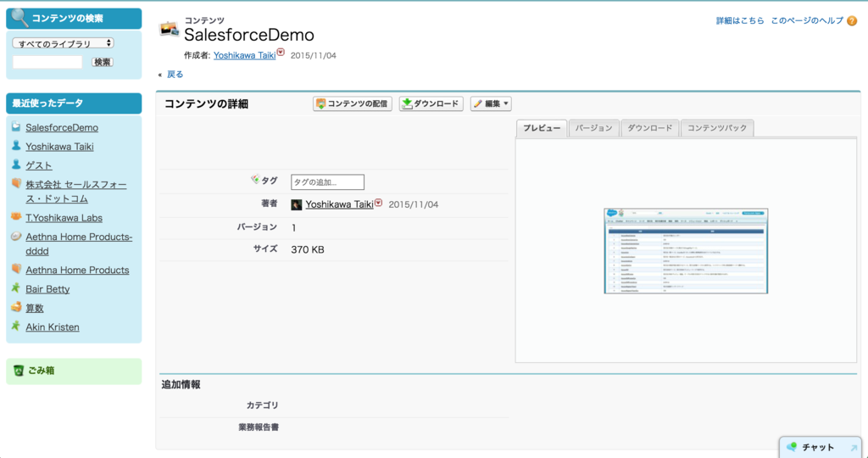868x458 pixels.
Task: Click the magnifier icon in コンテンツの検索
Action: tap(20, 17)
